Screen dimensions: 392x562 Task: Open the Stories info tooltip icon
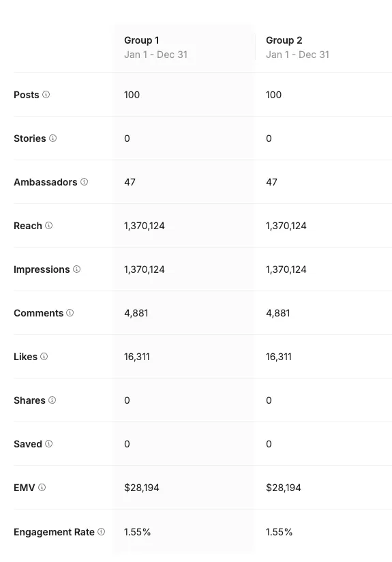pos(52,138)
